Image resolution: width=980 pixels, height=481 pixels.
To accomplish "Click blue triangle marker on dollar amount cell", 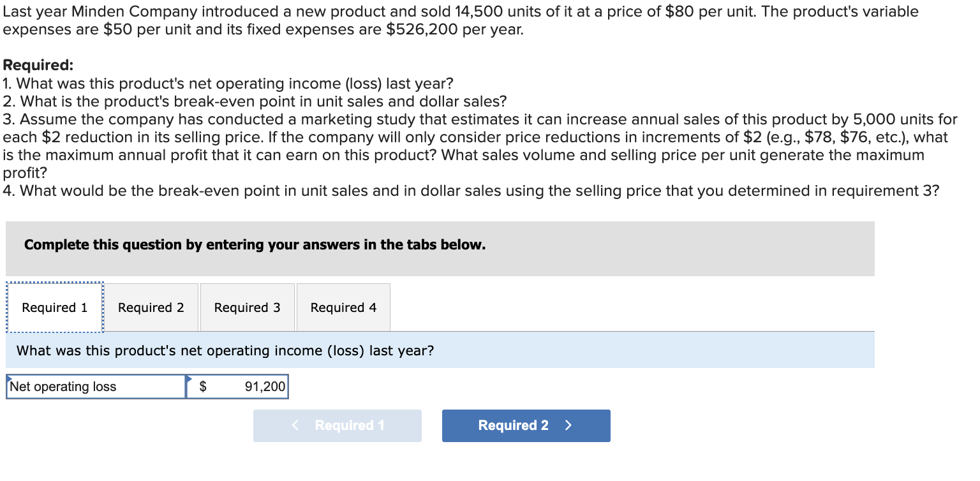I will point(189,378).
